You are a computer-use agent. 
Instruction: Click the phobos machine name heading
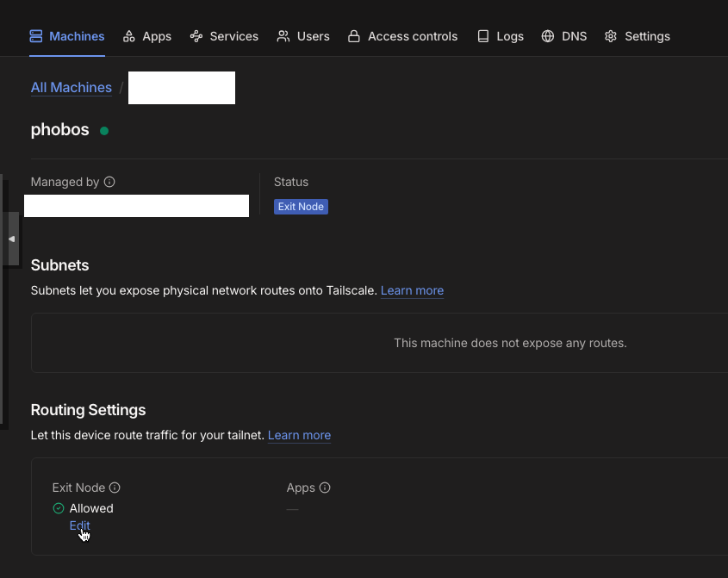tap(60, 130)
